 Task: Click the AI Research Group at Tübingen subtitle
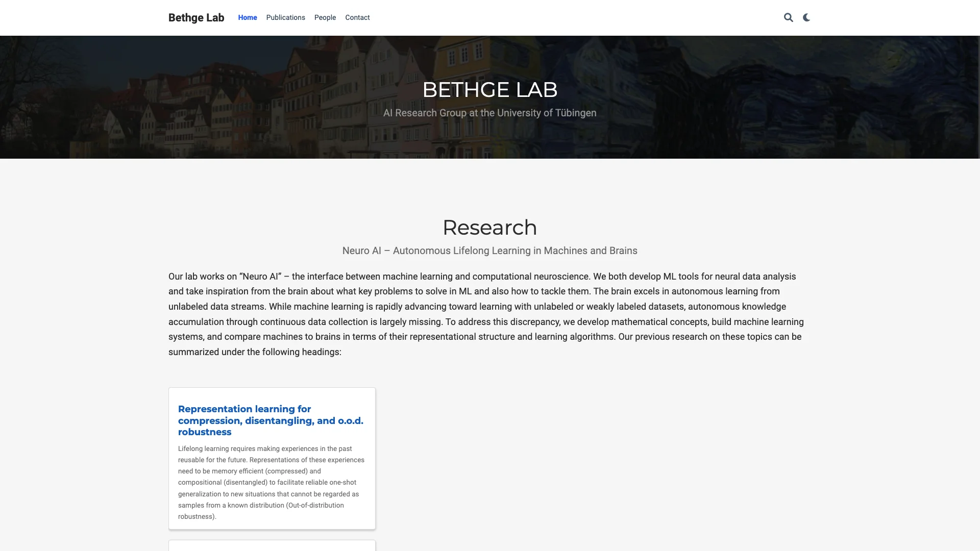pos(490,113)
